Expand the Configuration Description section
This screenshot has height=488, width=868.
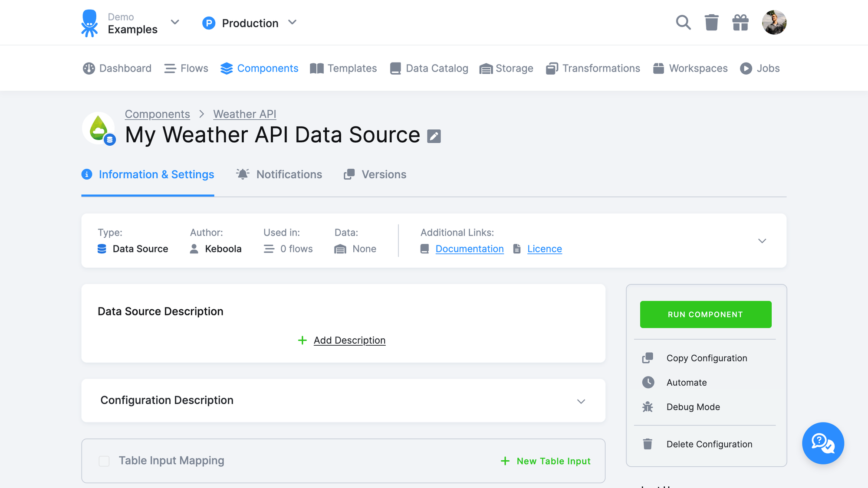tap(581, 401)
